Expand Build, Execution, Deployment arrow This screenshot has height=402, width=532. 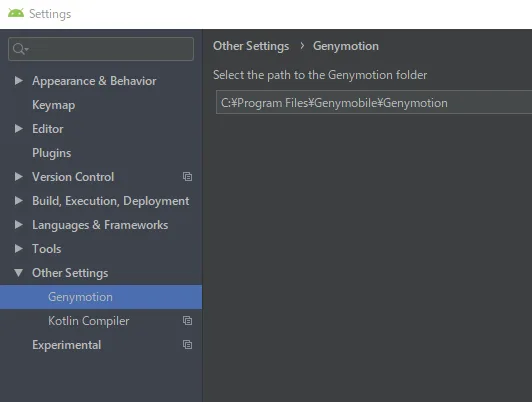coord(19,200)
